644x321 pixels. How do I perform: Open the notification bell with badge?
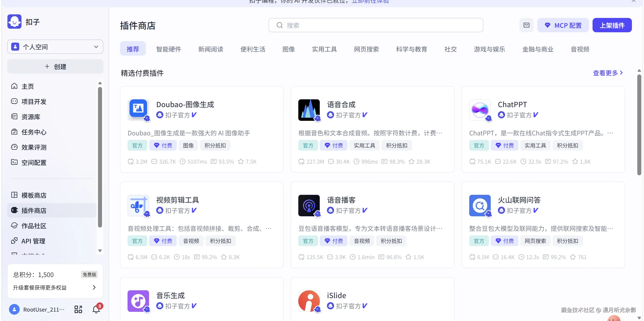point(96,310)
